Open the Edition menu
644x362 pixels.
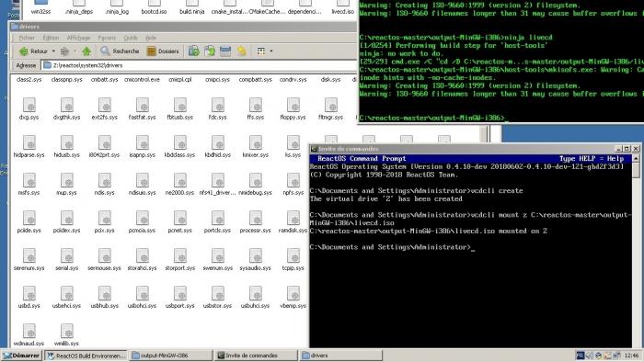(x=51, y=38)
